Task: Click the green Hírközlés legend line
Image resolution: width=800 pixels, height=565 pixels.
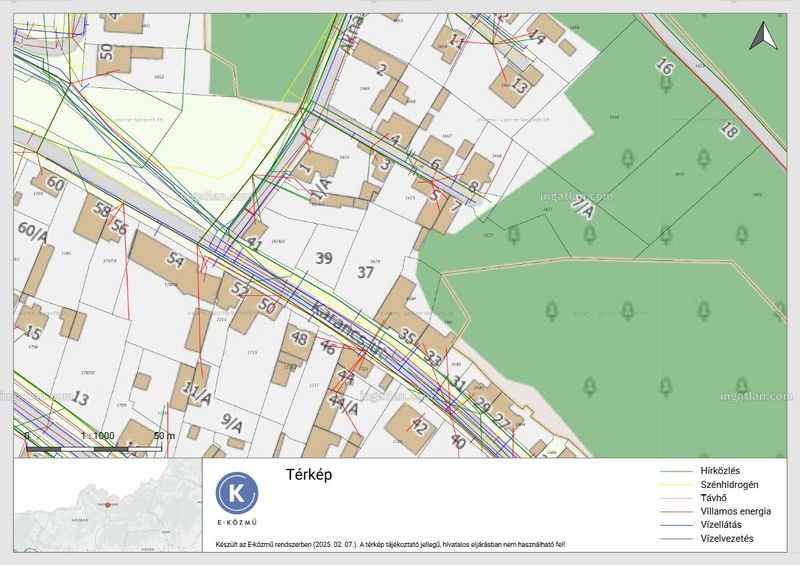Action: click(676, 472)
